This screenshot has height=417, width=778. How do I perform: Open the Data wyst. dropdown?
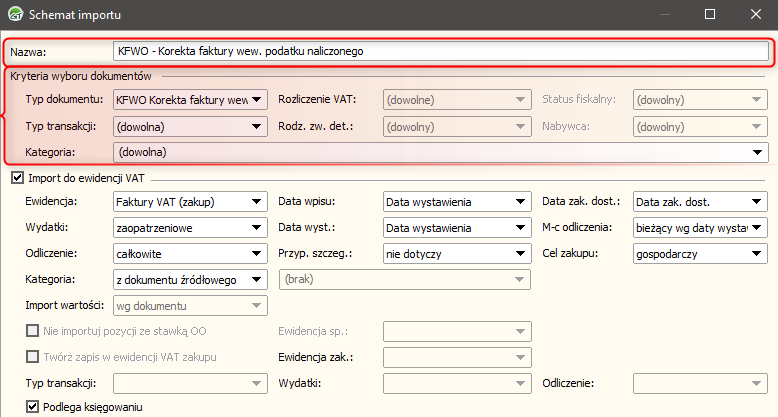point(457,227)
